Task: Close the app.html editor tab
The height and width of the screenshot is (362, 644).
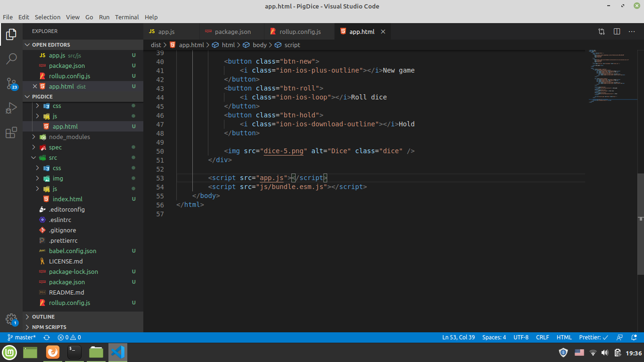Action: [x=383, y=32]
